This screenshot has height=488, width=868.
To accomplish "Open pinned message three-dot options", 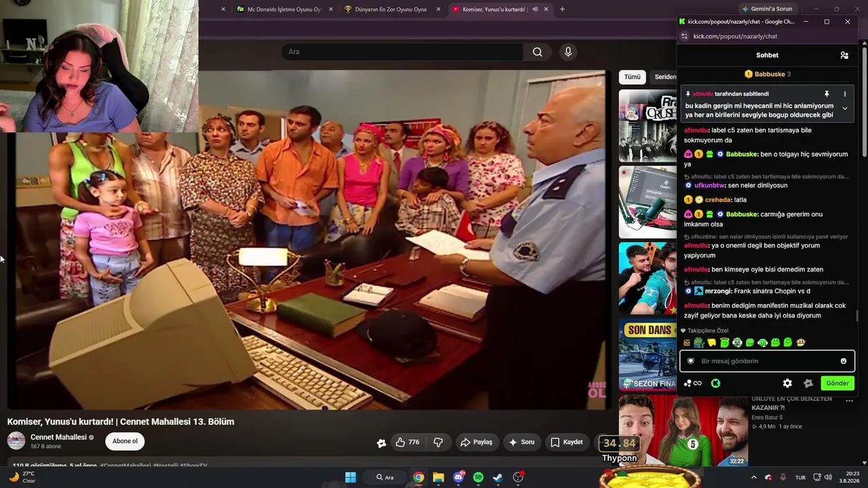I will coord(844,94).
